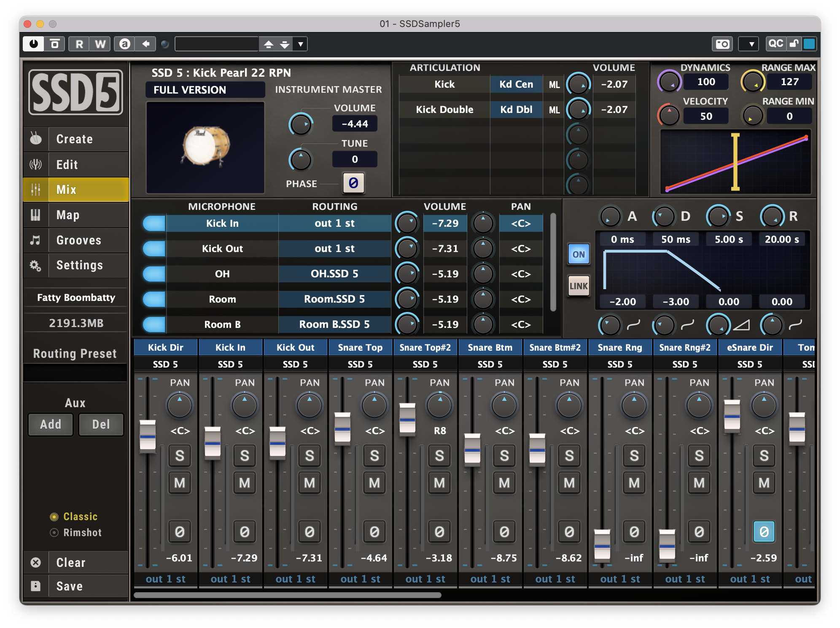Click the previous preset up arrow
The height and width of the screenshot is (628, 840).
[269, 44]
